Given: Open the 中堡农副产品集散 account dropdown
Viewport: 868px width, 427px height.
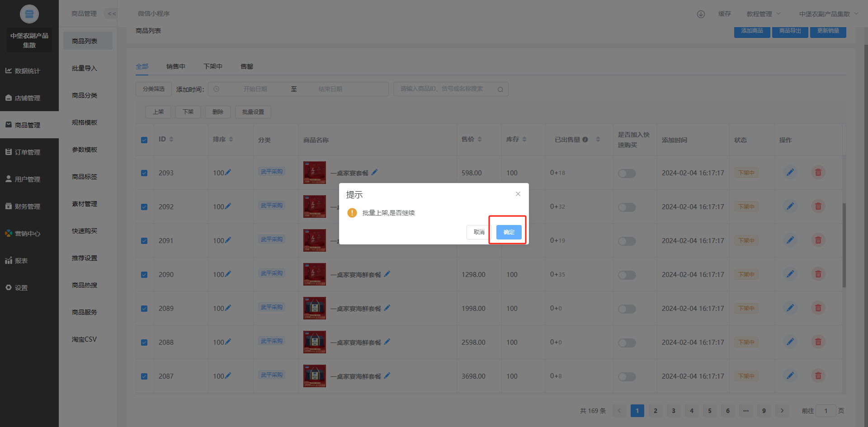Looking at the screenshot, I should (828, 14).
